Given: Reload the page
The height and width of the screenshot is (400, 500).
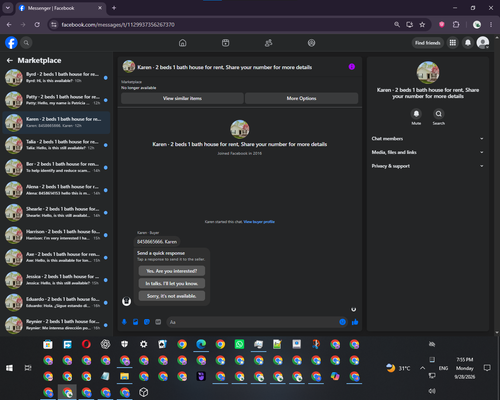Looking at the screenshot, I should pyautogui.click(x=37, y=25).
